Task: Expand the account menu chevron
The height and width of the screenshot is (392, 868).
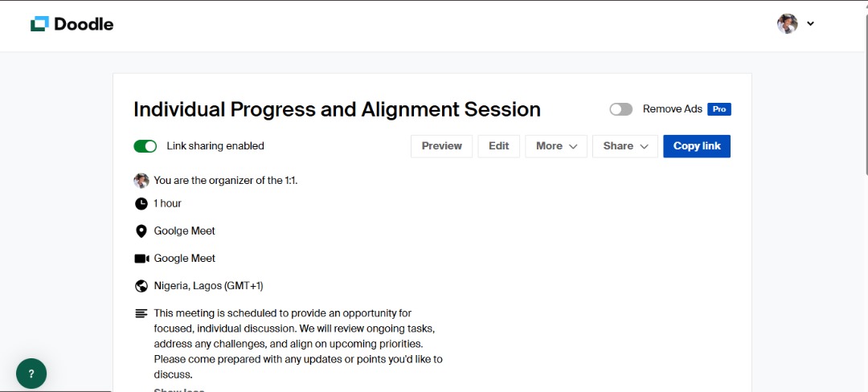Action: tap(810, 24)
